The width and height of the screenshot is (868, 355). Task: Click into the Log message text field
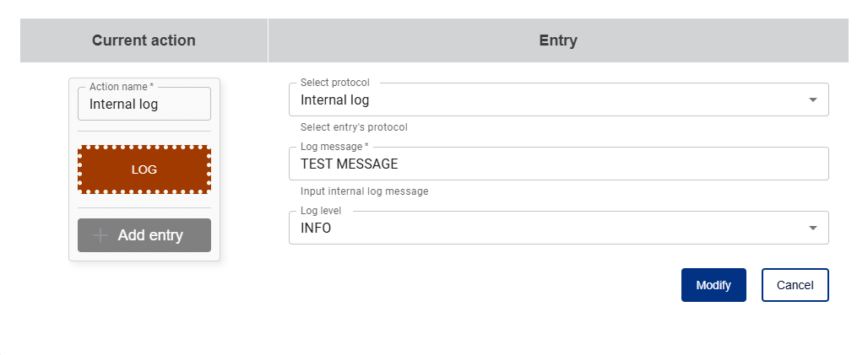(557, 164)
